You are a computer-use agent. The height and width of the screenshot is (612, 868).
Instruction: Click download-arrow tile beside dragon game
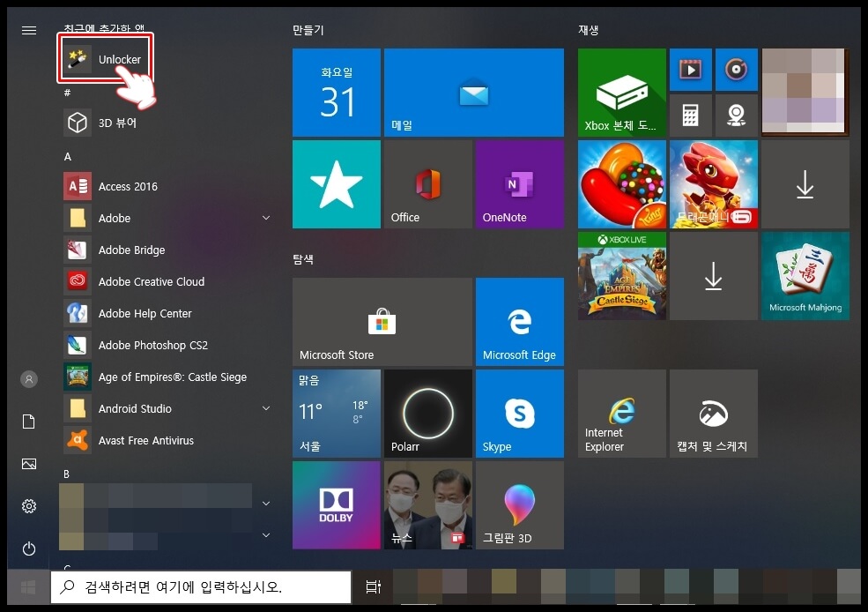point(805,184)
